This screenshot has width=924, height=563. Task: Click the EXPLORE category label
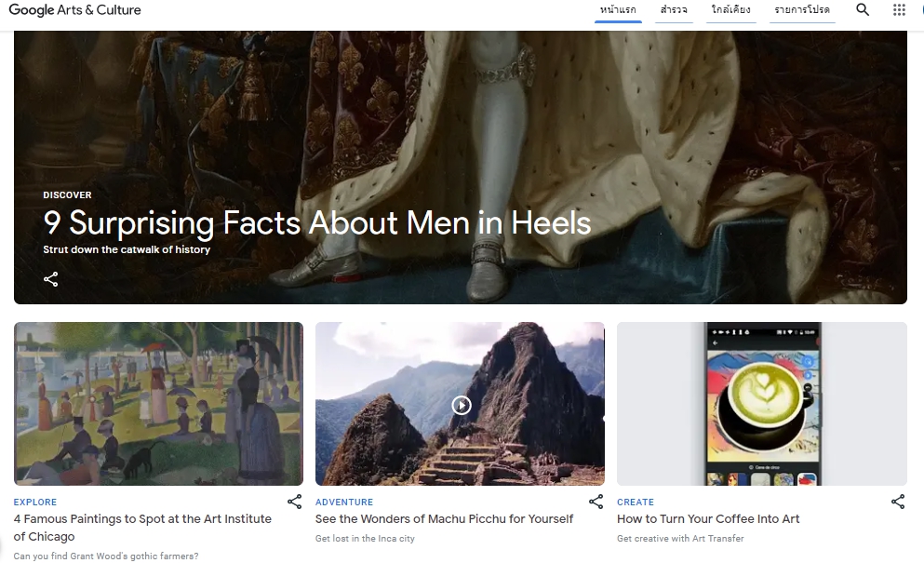[x=35, y=503]
